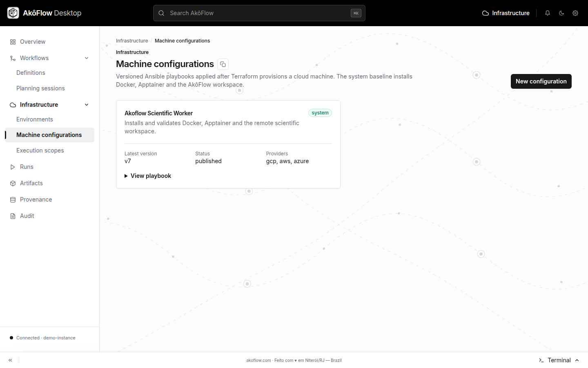Click the Infrastructure button in top bar
Viewport: 588px width, 368px height.
point(506,13)
